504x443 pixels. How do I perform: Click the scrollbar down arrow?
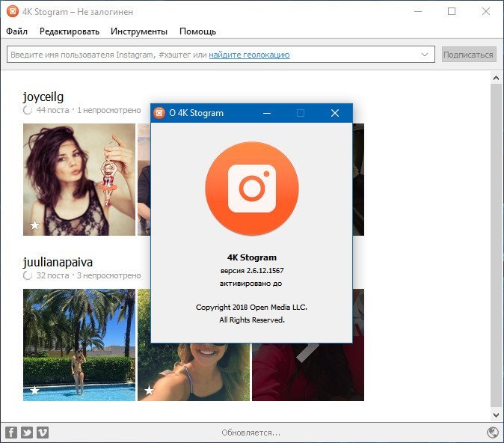click(x=496, y=415)
